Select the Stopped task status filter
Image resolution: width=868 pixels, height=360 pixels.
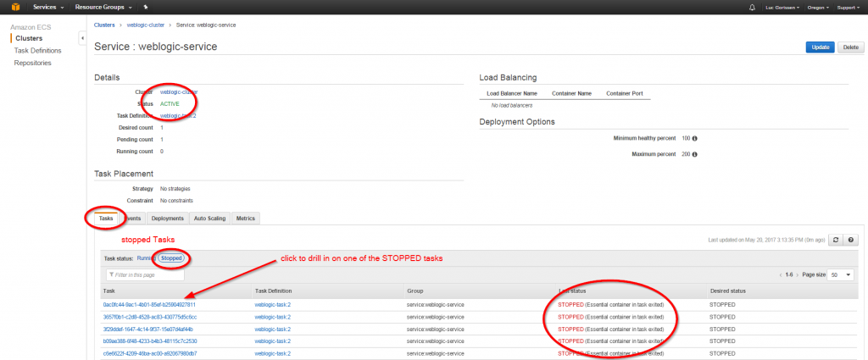click(172, 258)
